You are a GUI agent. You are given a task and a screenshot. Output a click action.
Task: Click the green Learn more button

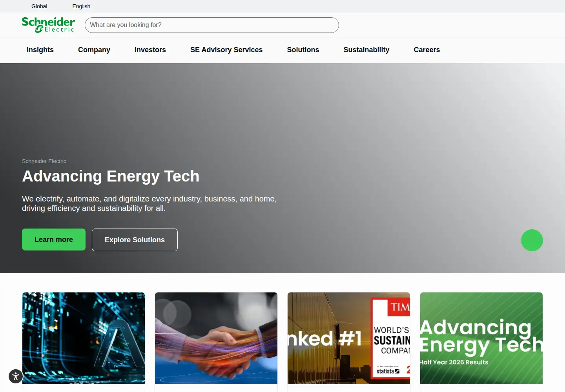[x=54, y=240]
